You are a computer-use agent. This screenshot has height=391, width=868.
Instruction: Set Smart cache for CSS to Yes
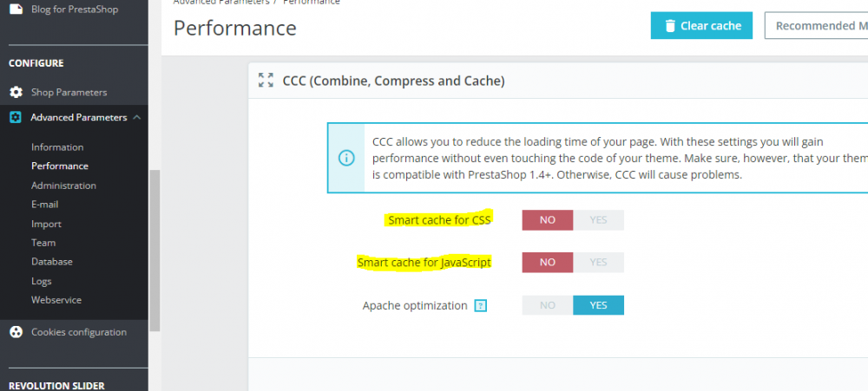pos(598,220)
